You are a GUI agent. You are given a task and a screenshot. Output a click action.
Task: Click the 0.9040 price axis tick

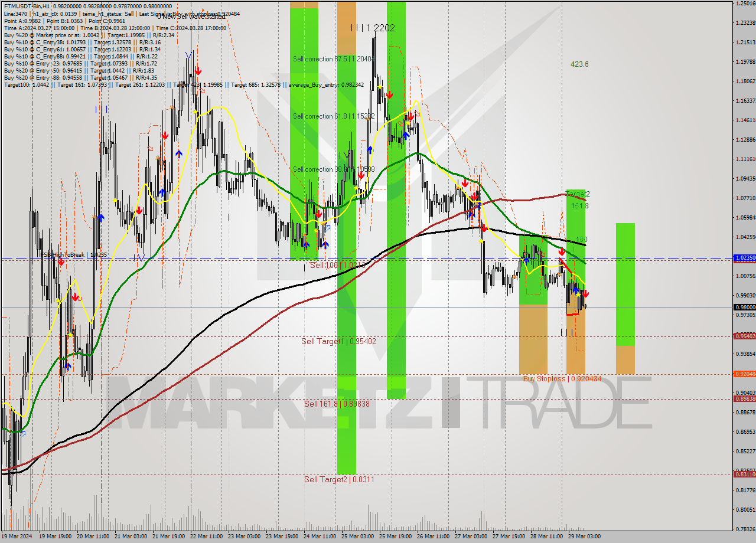745,392
